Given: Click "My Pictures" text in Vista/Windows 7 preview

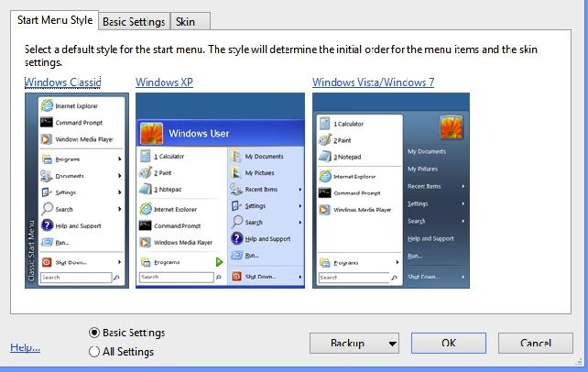Looking at the screenshot, I should pos(422,169).
